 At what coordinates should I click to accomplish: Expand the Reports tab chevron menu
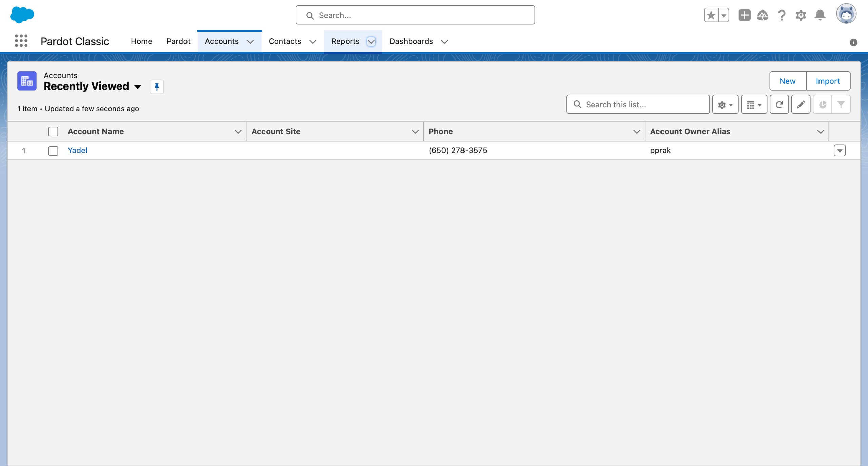pyautogui.click(x=371, y=42)
